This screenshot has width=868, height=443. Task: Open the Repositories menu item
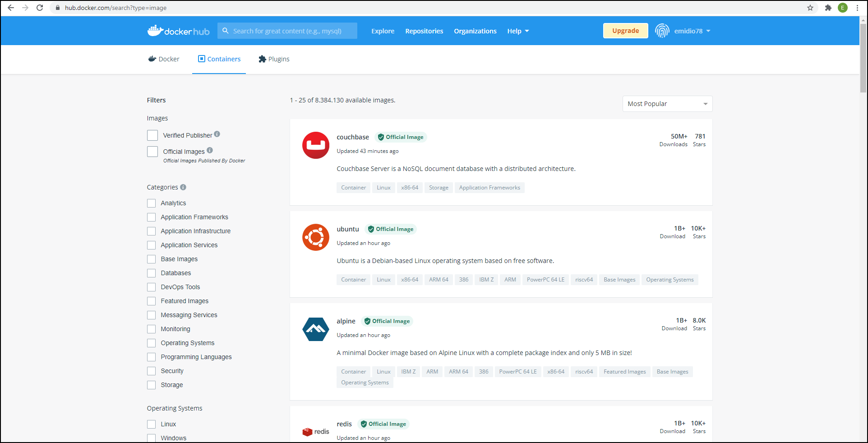[424, 31]
